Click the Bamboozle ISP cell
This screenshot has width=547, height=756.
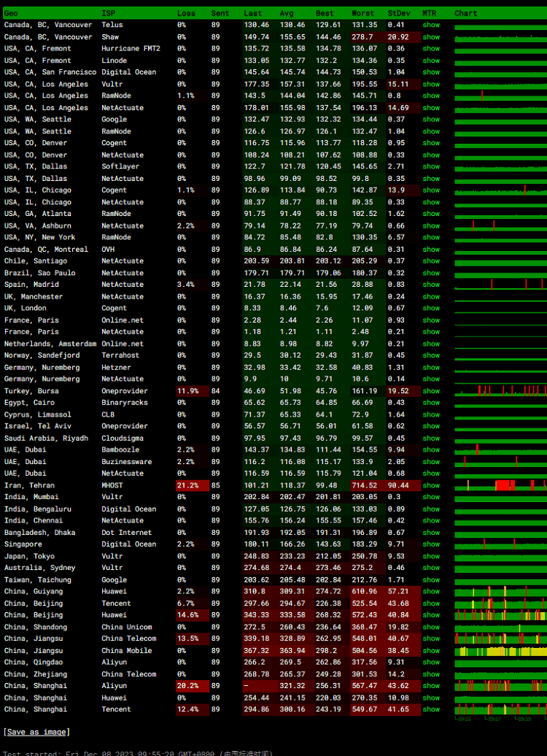(x=120, y=450)
